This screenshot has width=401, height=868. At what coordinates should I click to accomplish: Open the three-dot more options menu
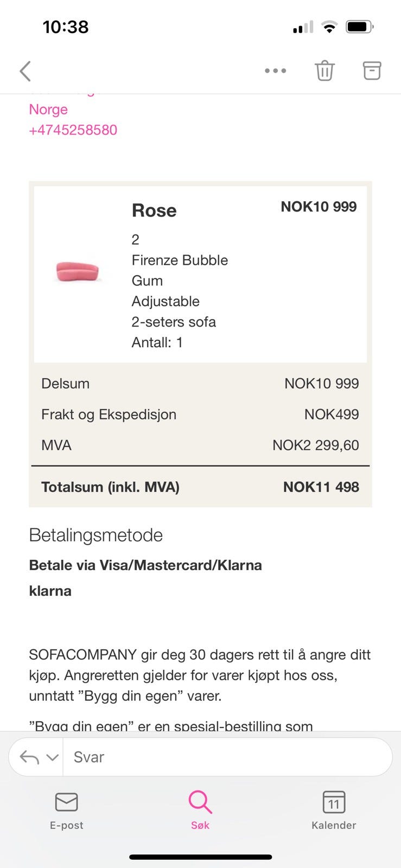[275, 71]
